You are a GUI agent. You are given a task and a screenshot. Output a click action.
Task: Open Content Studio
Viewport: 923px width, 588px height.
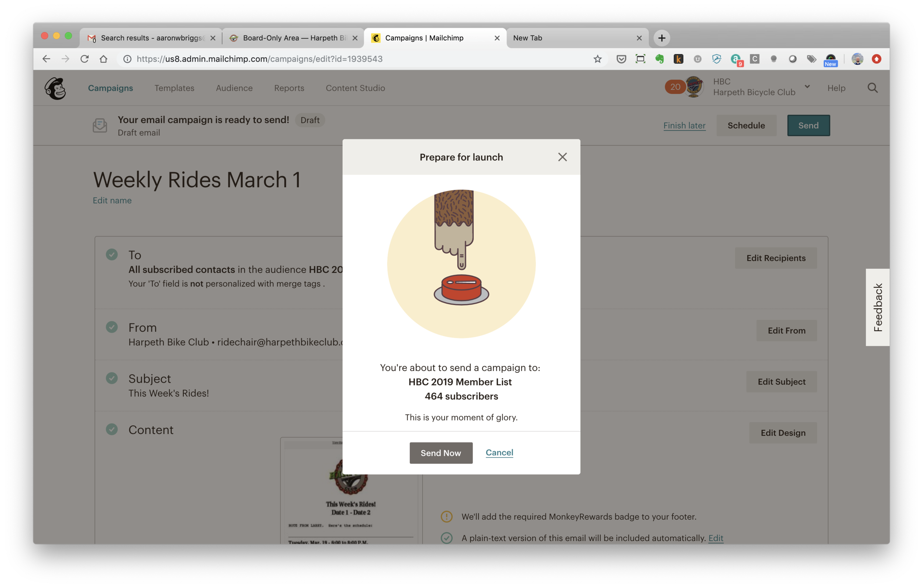[355, 88]
